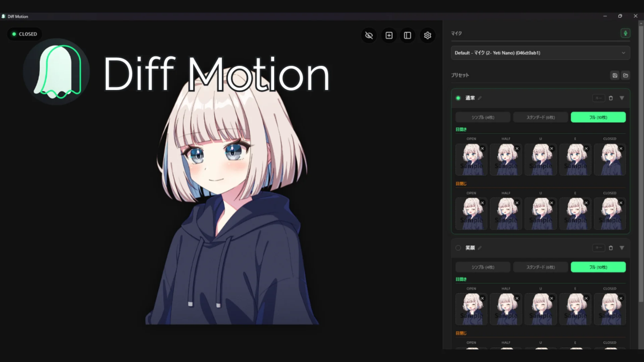Click 通常 eyes-open OPEN mouth thumbnail
The image size is (644, 362).
coord(471,160)
